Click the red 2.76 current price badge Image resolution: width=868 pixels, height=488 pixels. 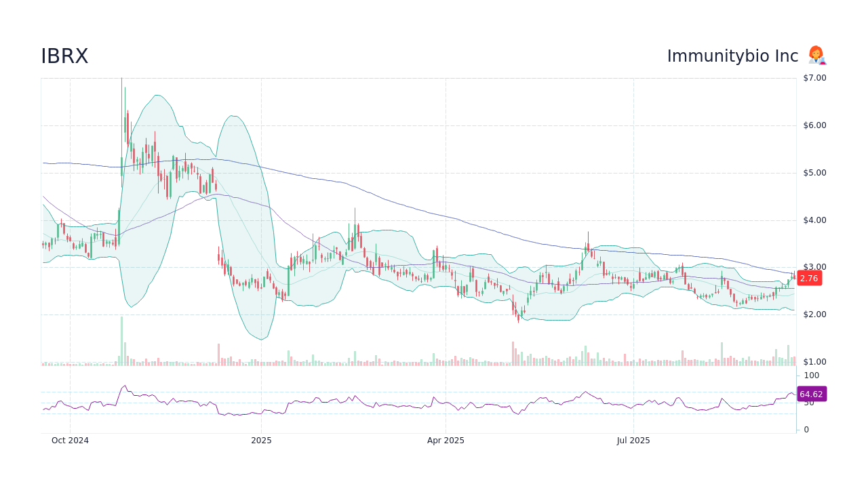(809, 278)
